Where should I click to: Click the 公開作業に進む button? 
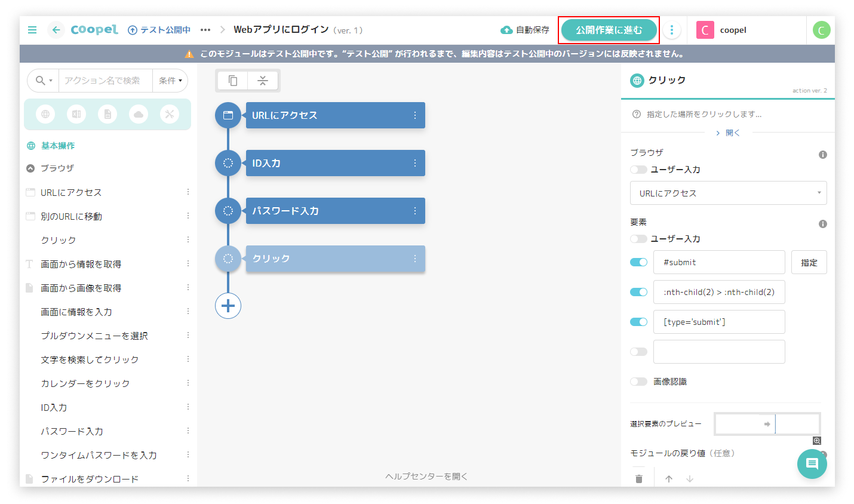[609, 30]
